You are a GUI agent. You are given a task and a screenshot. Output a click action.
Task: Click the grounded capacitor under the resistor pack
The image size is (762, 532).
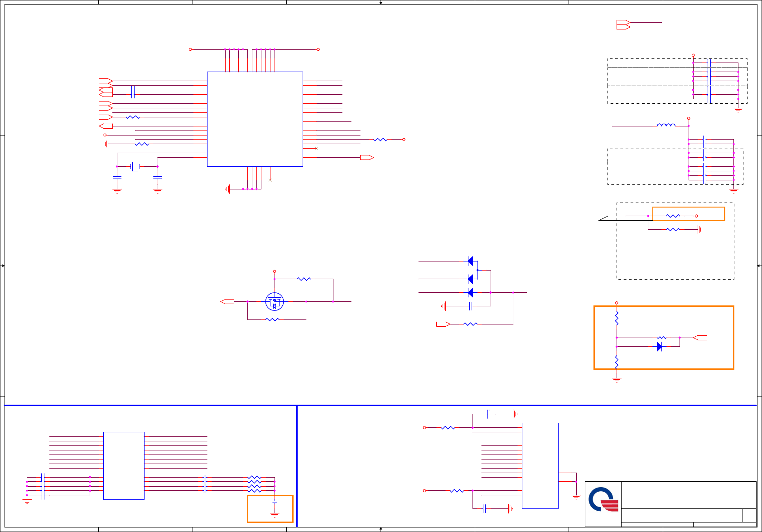[x=275, y=502]
